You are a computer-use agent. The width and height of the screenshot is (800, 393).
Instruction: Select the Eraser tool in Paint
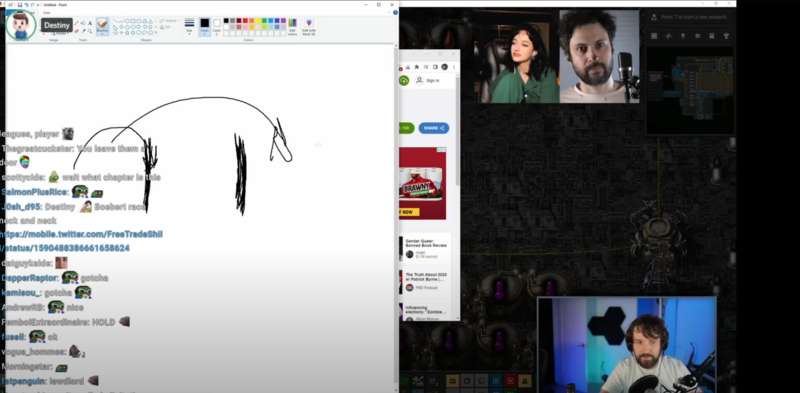pyautogui.click(x=76, y=31)
